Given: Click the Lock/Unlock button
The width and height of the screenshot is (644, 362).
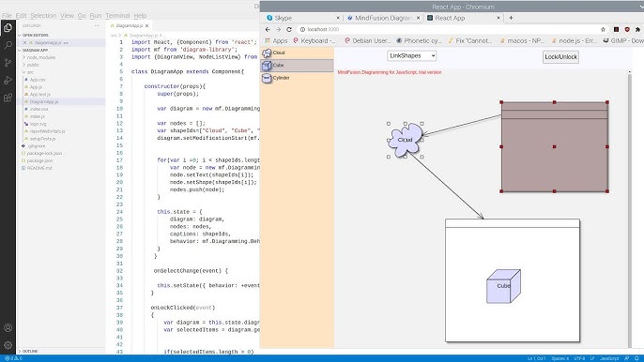Looking at the screenshot, I should (x=560, y=57).
